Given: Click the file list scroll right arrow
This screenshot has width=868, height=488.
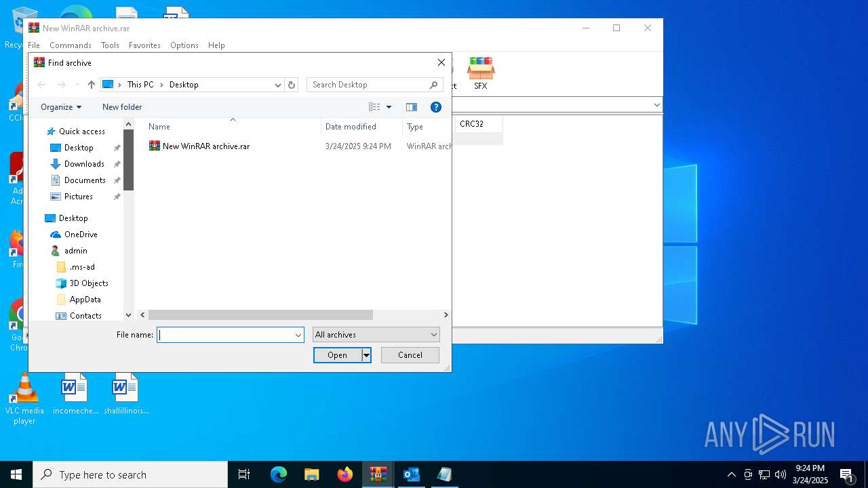Looking at the screenshot, I should (x=446, y=315).
